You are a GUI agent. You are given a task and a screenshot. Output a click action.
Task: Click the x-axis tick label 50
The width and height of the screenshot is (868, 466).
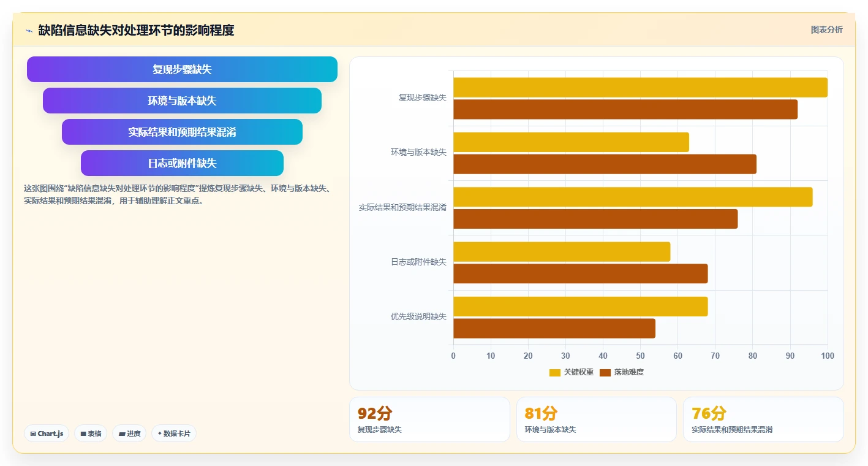(640, 356)
